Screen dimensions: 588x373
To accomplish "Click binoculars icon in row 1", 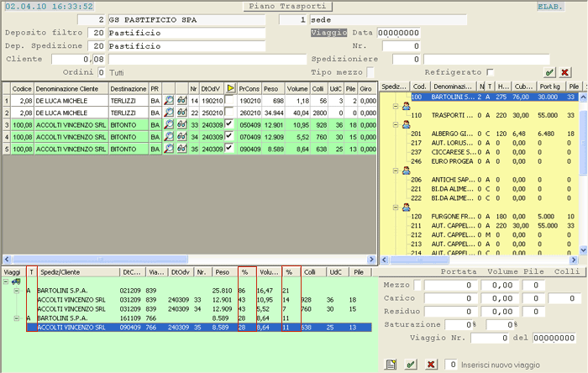I will tap(182, 101).
